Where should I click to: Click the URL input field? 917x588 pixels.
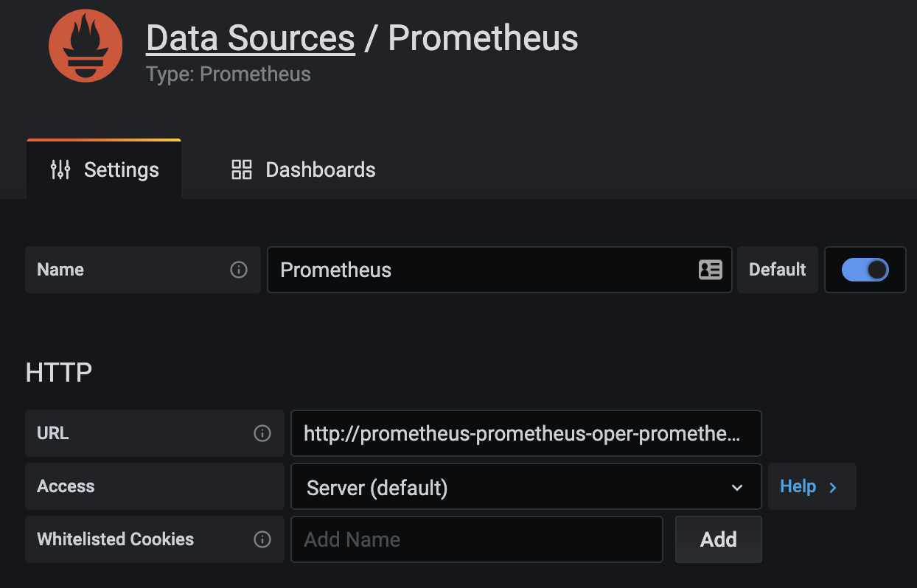pos(525,433)
